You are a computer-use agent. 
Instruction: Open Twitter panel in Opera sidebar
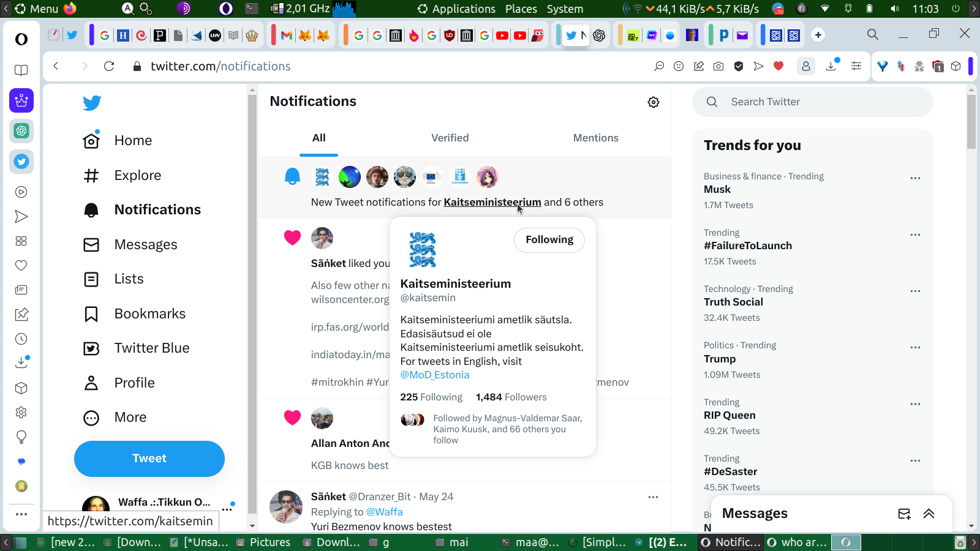21,162
